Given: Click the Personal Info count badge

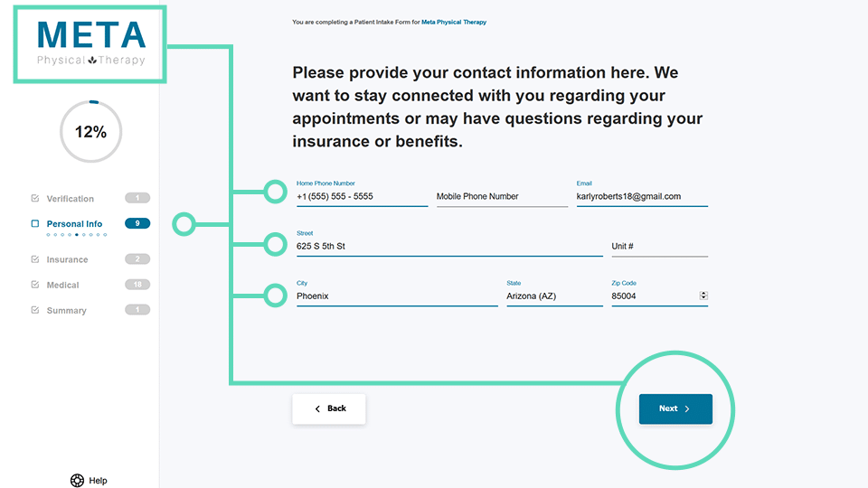Looking at the screenshot, I should tap(137, 223).
